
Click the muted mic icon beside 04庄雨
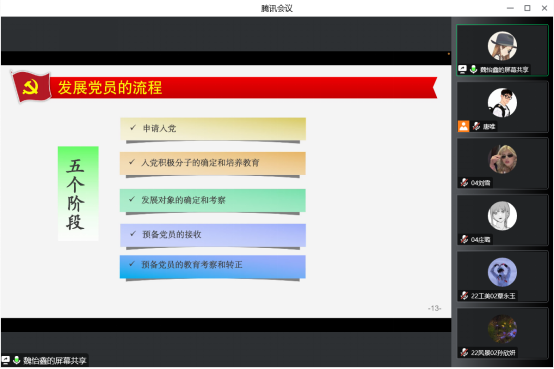coord(464,239)
